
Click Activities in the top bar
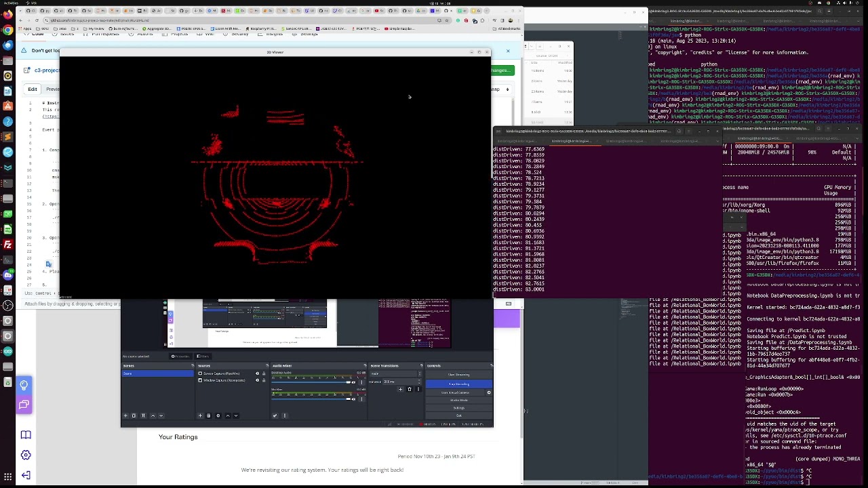[x=11, y=3]
